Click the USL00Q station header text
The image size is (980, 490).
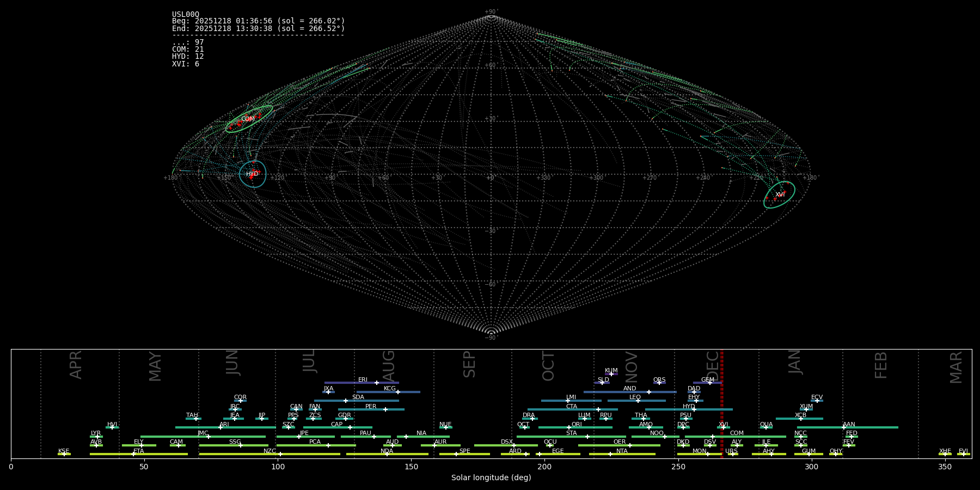coord(186,14)
